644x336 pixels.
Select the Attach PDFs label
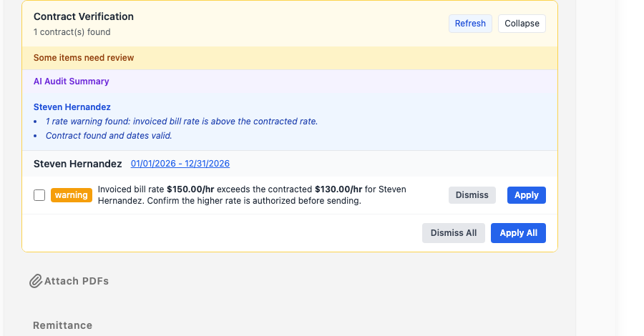click(x=77, y=281)
